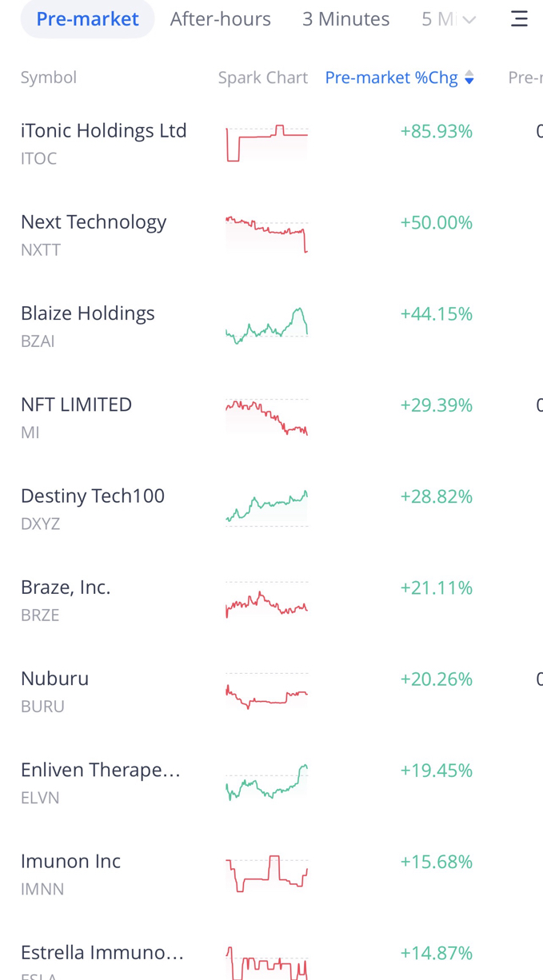Viewport: 543px width, 980px height.
Task: Tap Blaize Holdings +44.15% change value
Action: click(437, 314)
